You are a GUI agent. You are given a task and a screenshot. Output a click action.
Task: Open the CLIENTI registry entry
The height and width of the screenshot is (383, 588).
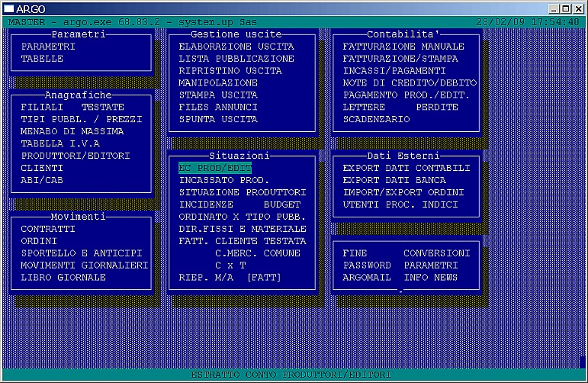pyautogui.click(x=42, y=168)
